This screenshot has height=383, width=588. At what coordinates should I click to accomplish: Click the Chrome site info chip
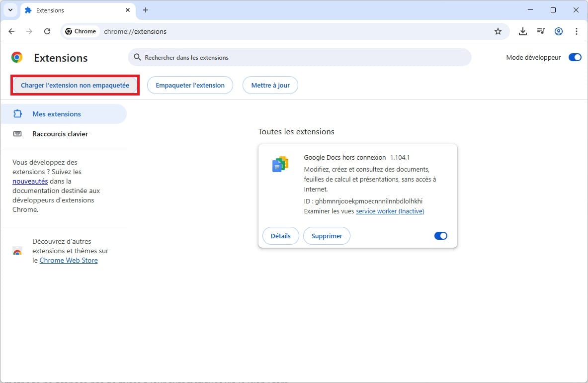[81, 31]
